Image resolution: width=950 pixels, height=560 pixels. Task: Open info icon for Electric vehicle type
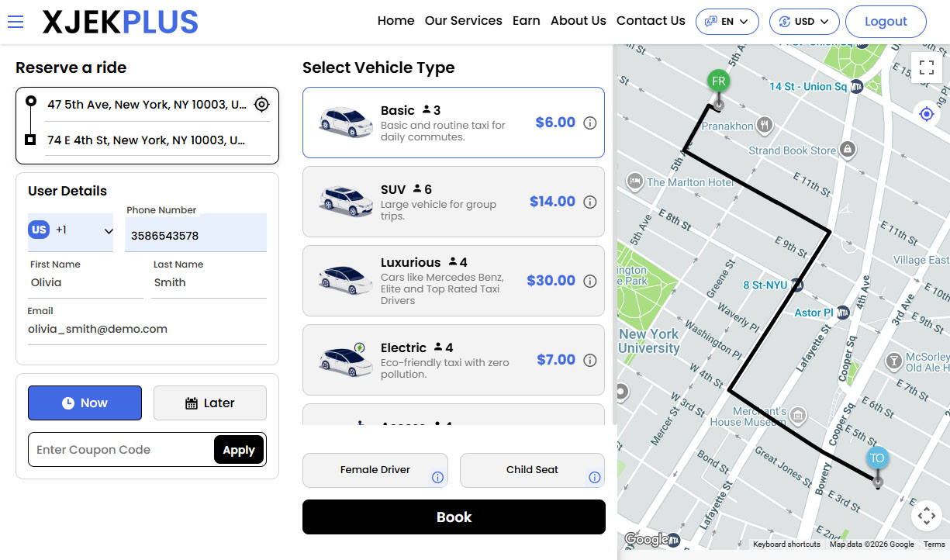tap(590, 359)
